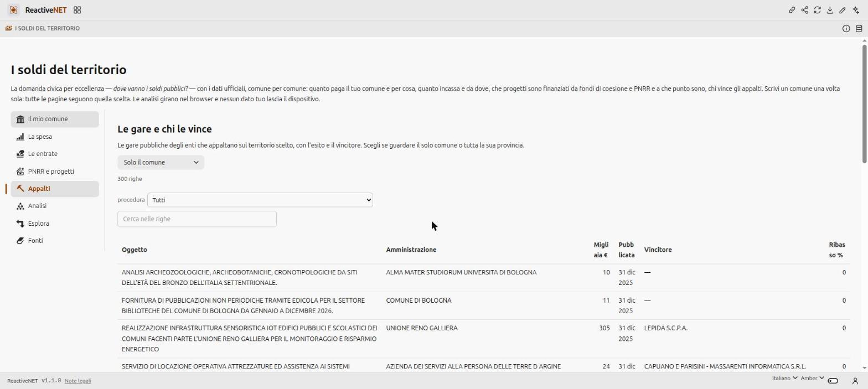Viewport: 868px width, 389px height.
Task: Click the pencil edit icon
Action: [843, 10]
